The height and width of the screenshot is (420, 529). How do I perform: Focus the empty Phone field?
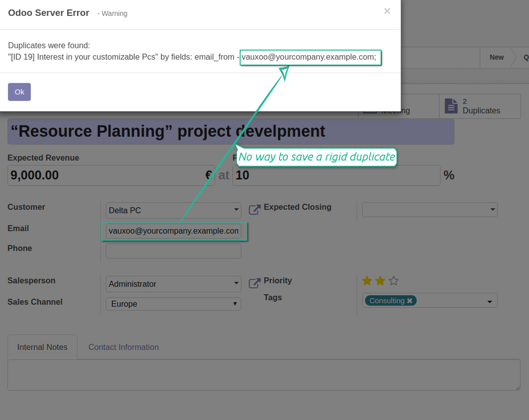pos(173,251)
